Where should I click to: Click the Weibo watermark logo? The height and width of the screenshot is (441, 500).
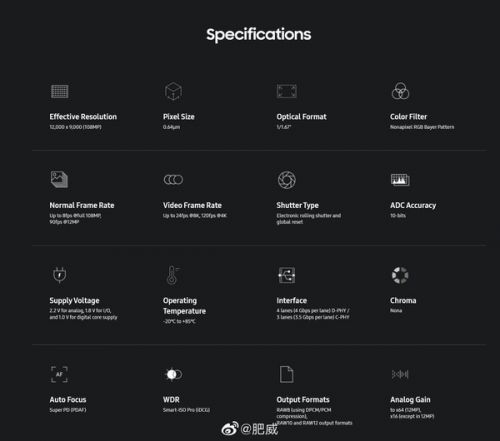(x=230, y=428)
